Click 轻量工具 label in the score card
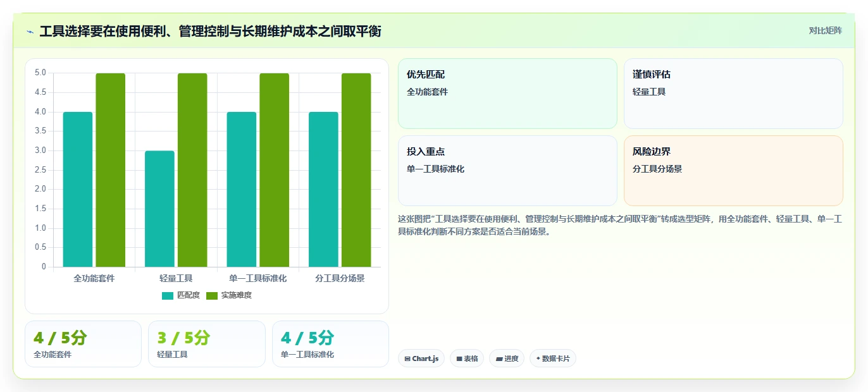 pos(172,355)
